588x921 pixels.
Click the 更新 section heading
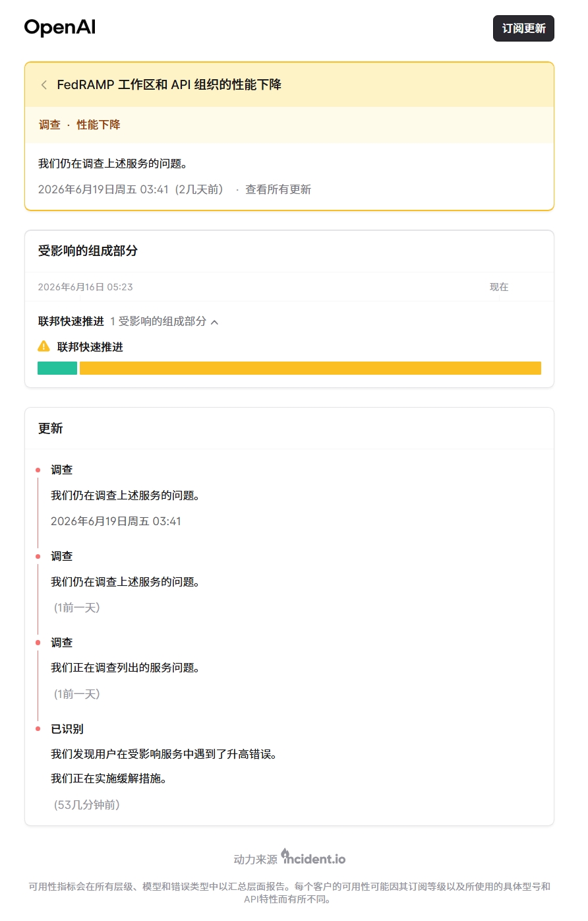click(x=50, y=428)
